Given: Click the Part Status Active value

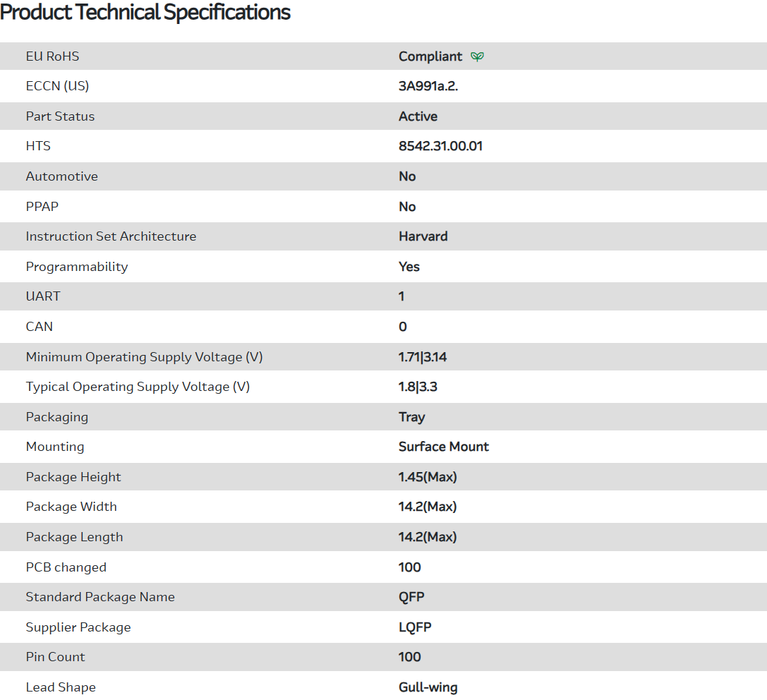Looking at the screenshot, I should [418, 116].
